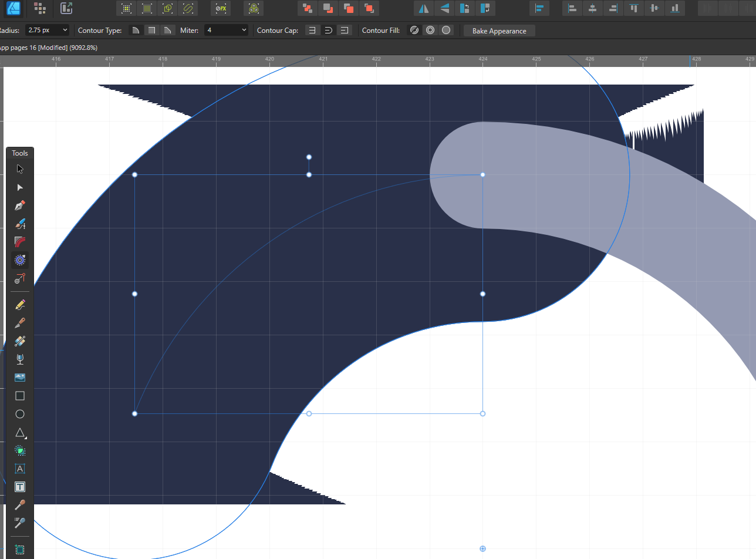756x559 pixels.
Task: Select the Pen tool
Action: (20, 206)
